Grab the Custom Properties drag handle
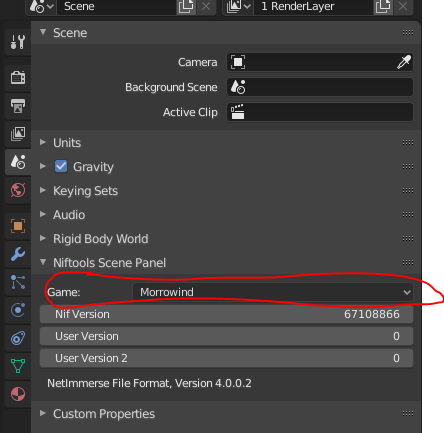Screen dimensions: 444x433 click(x=408, y=414)
